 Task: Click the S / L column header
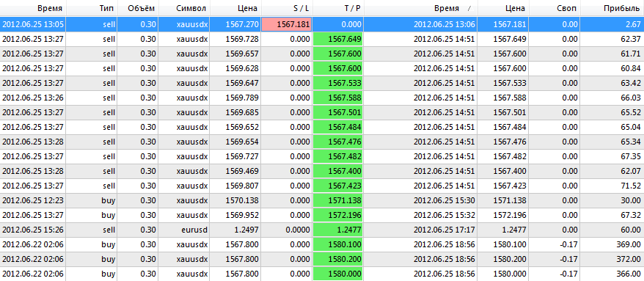point(286,8)
